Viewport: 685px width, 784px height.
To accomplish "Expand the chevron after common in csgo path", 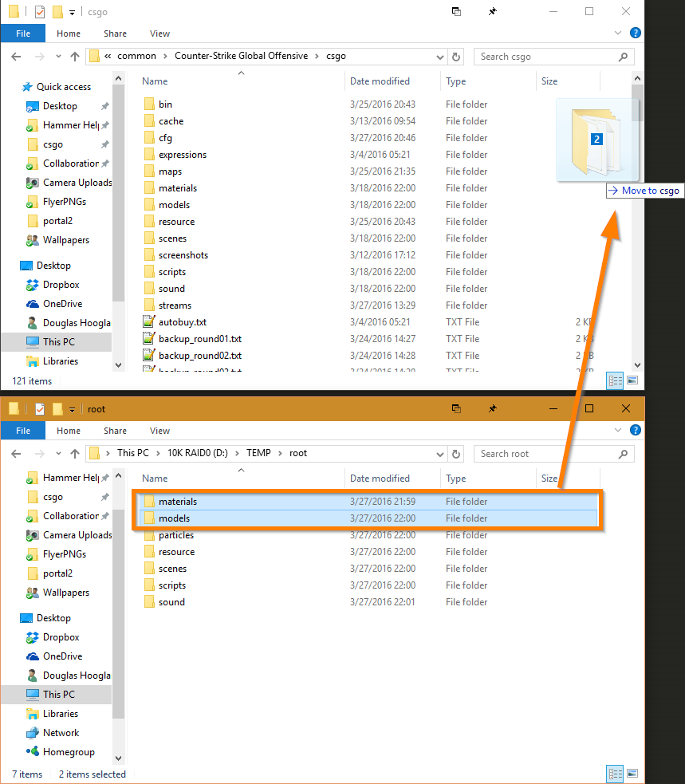I will coord(165,56).
